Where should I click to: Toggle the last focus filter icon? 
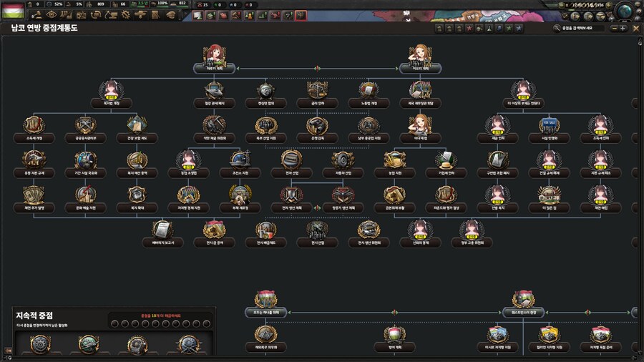pyautogui.click(x=519, y=29)
